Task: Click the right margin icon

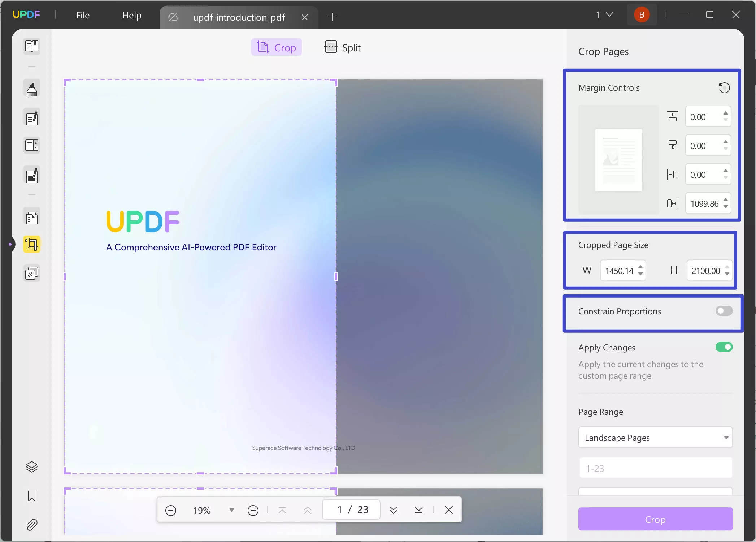Action: click(x=672, y=203)
